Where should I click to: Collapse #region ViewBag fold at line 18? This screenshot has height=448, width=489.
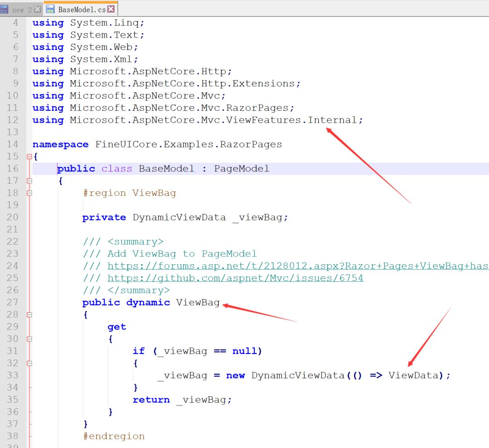point(29,193)
